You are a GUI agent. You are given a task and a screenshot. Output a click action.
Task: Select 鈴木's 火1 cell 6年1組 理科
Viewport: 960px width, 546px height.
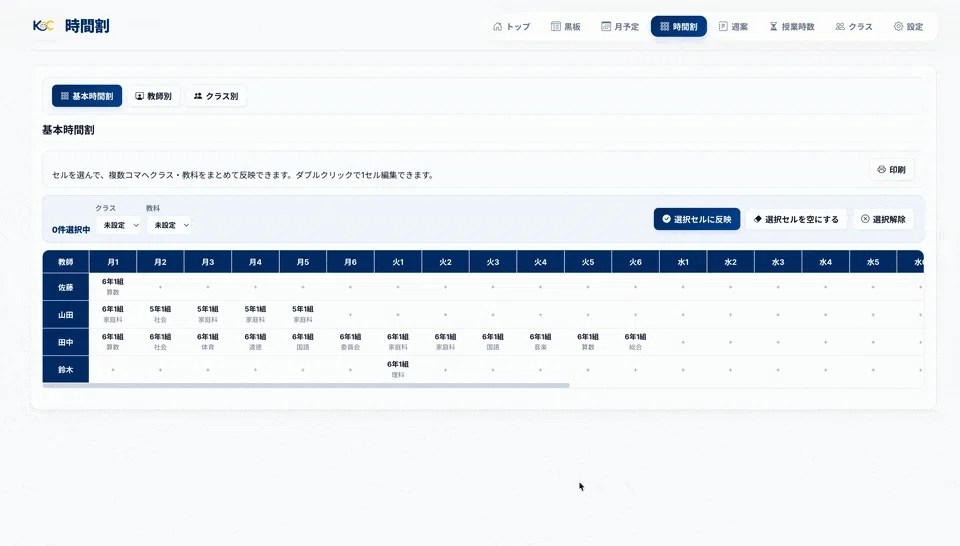click(398, 370)
